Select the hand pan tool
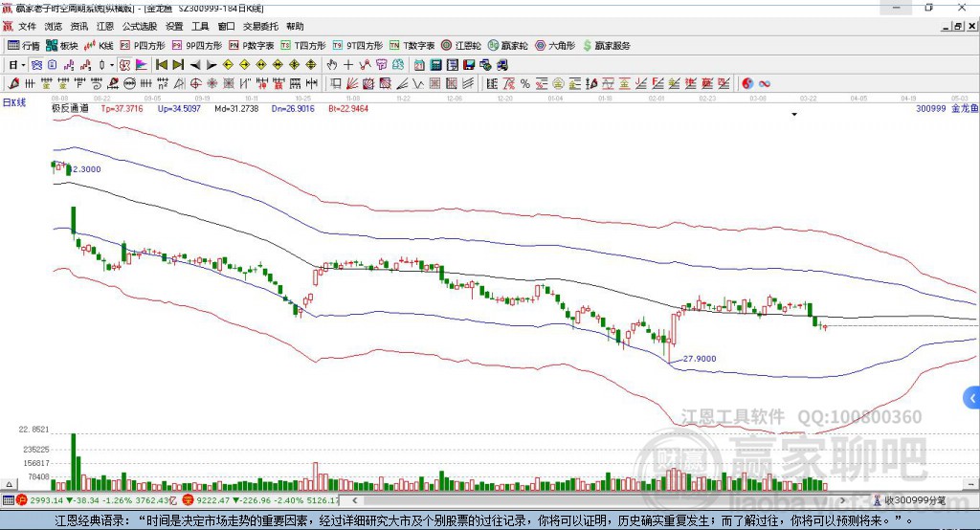This screenshot has height=530, width=980. (x=332, y=65)
